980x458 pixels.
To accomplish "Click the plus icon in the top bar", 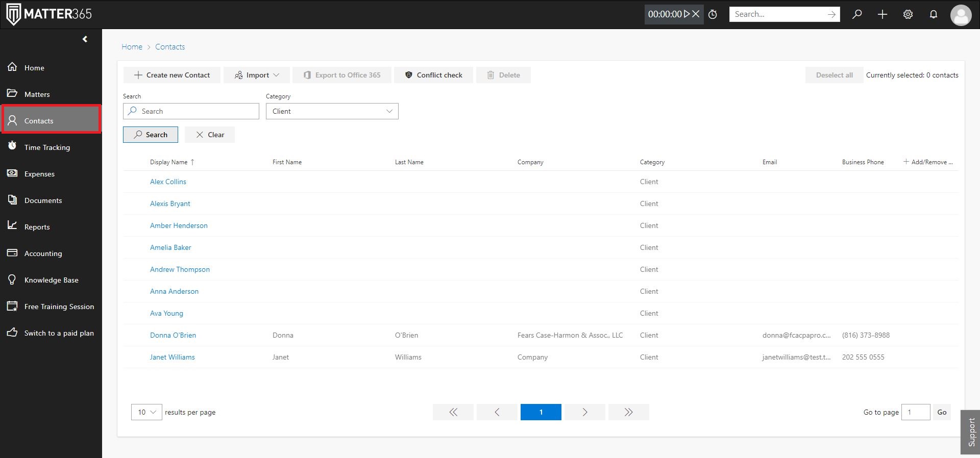I will pos(883,14).
